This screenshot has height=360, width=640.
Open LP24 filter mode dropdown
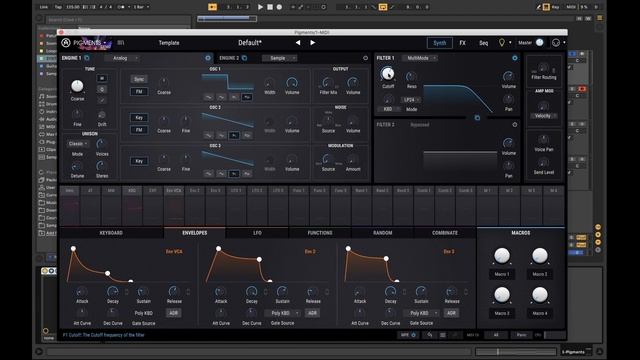(x=411, y=100)
